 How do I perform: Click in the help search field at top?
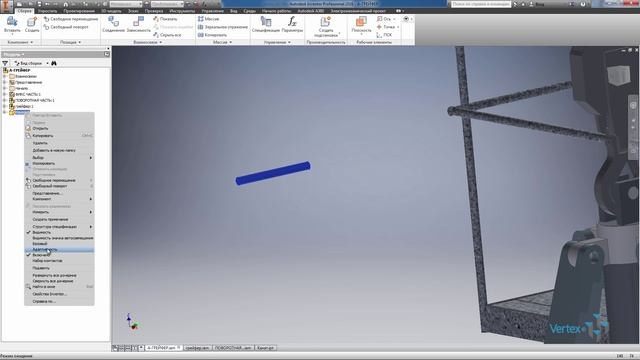481,4
